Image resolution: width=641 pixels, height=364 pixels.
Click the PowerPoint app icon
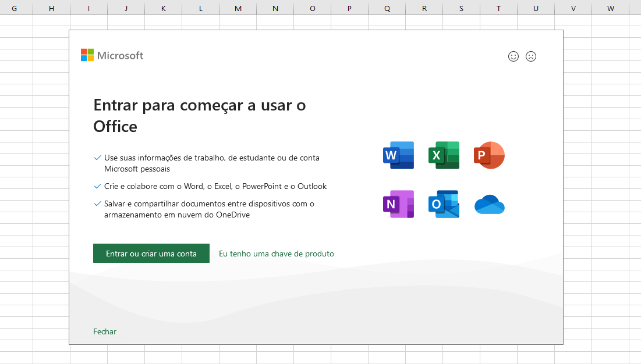(x=489, y=155)
